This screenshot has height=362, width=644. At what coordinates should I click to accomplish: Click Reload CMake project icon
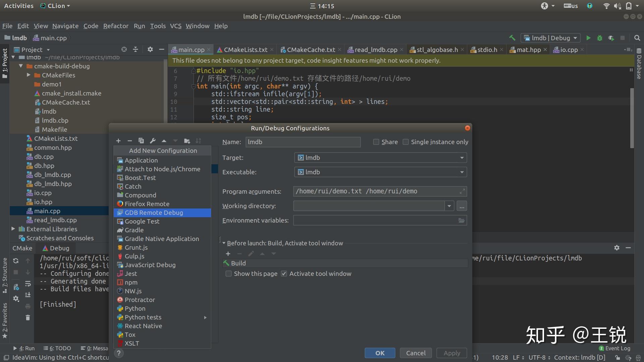(16, 261)
